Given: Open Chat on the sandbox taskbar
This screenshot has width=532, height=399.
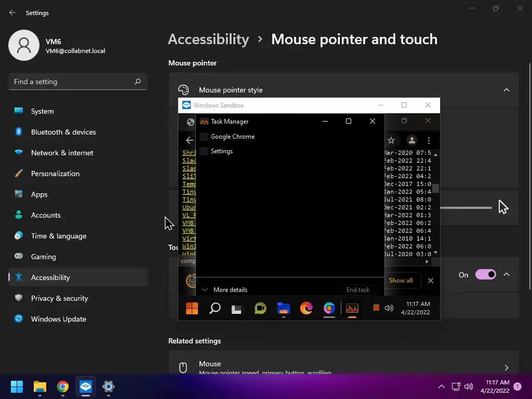Looking at the screenshot, I should tap(260, 309).
